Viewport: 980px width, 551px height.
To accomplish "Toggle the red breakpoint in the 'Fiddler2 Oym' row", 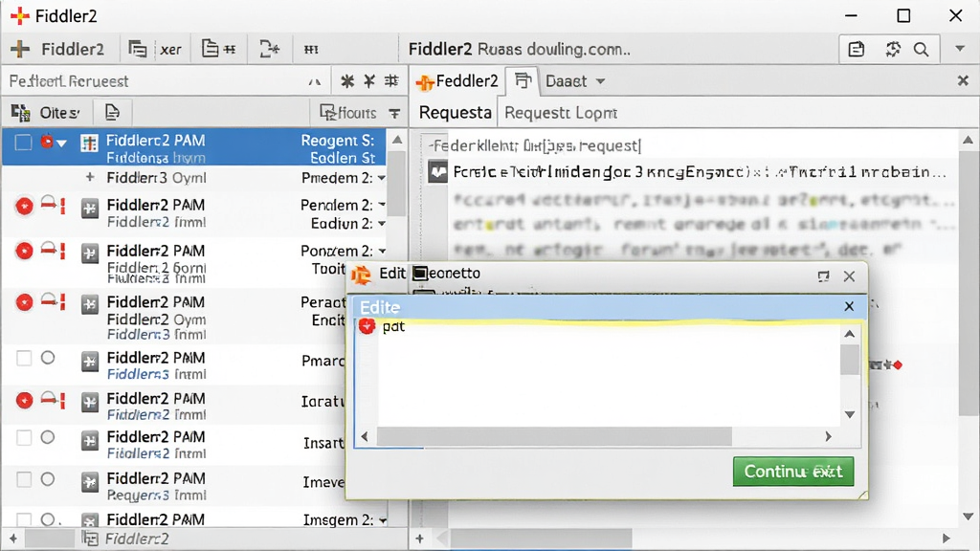I will click(24, 303).
